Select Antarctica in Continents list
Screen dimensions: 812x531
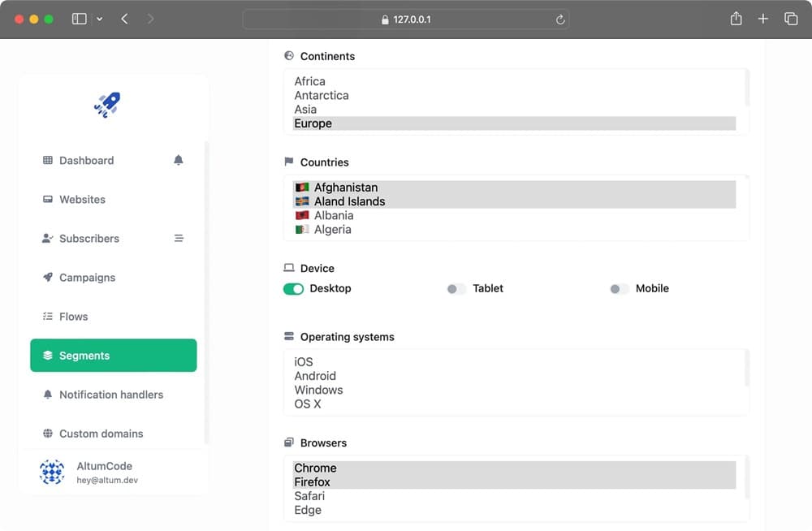click(x=514, y=95)
